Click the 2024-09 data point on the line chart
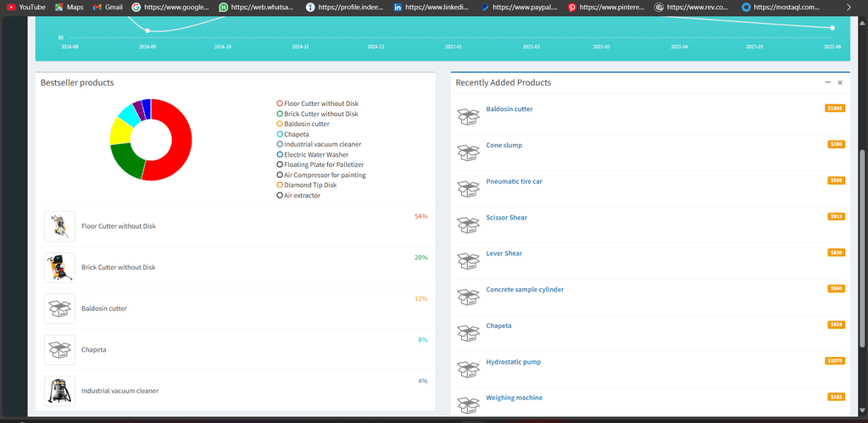Screen dimensions: 868x423 [x=147, y=31]
